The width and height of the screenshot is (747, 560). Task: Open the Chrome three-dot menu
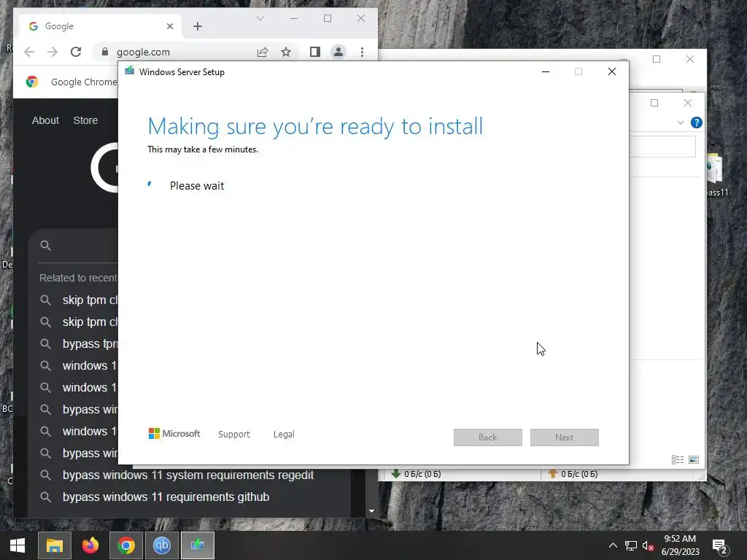point(362,52)
